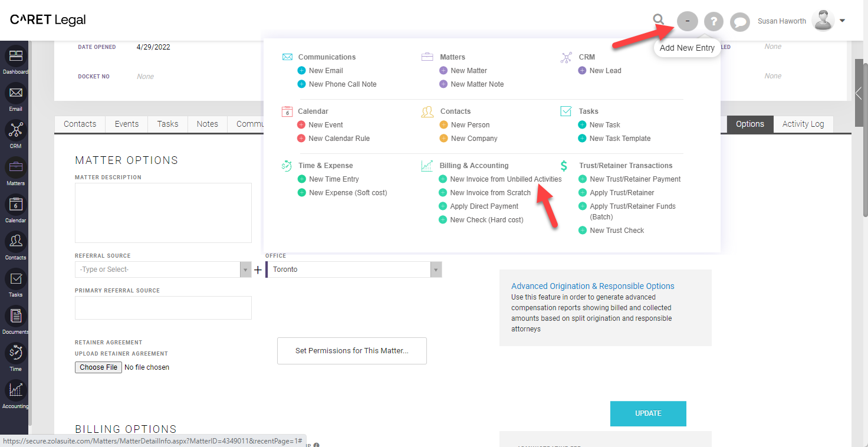Open the Time sidebar icon

pos(16,353)
